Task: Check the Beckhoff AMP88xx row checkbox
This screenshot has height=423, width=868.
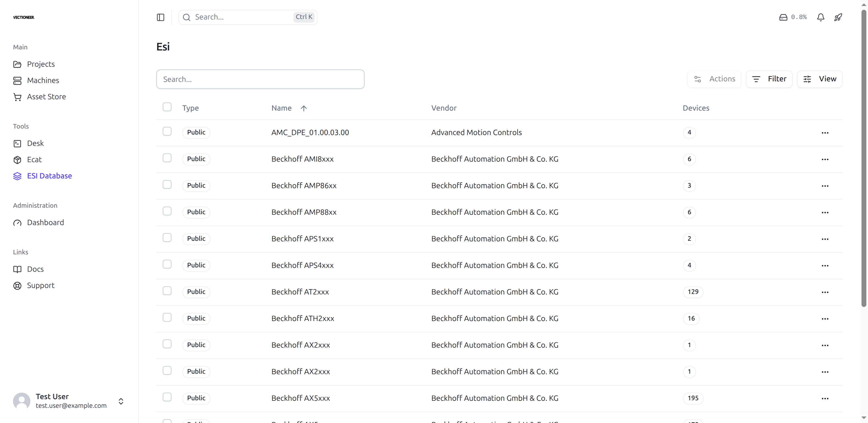Action: (167, 211)
